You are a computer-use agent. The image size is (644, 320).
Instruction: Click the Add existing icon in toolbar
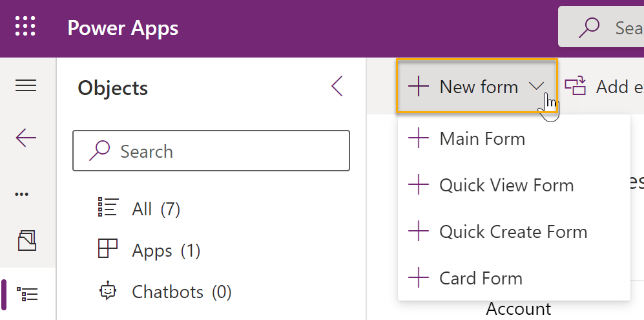click(x=574, y=87)
